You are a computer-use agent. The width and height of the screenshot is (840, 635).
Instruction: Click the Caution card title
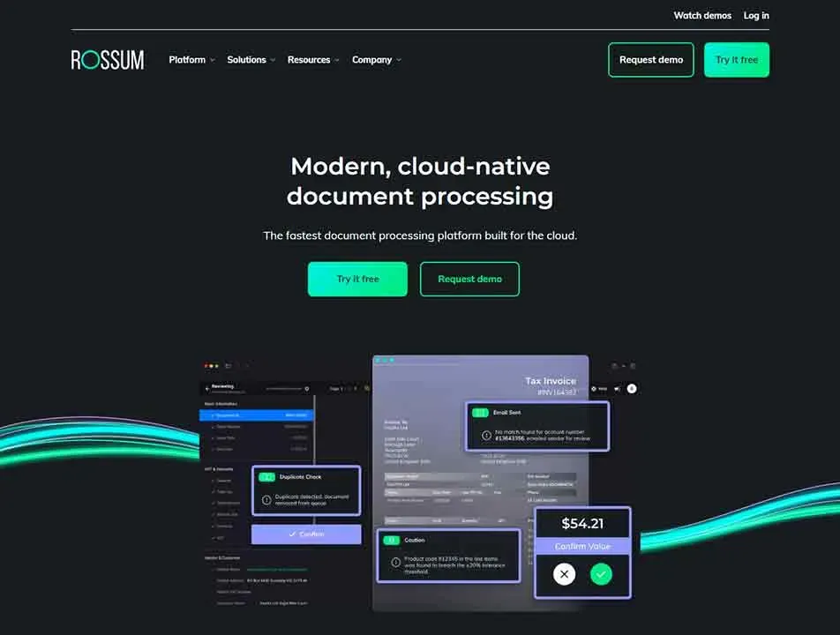click(x=415, y=541)
